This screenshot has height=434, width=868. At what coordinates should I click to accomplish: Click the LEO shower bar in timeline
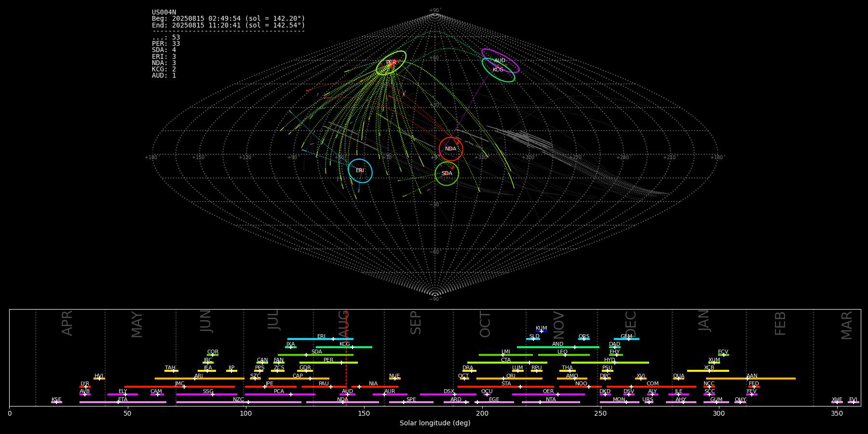[564, 355]
